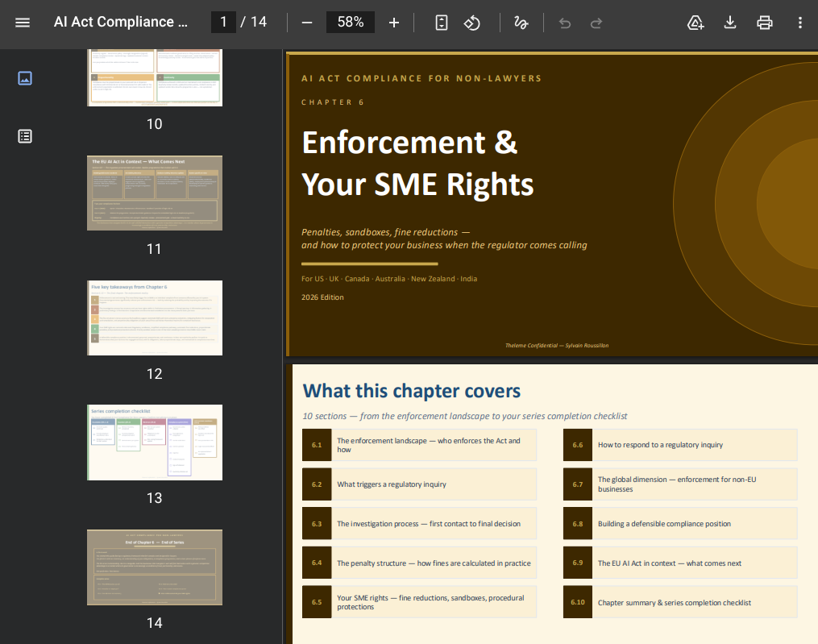Viewport: 818px width, 644px height.
Task: Print the document
Action: (x=765, y=23)
